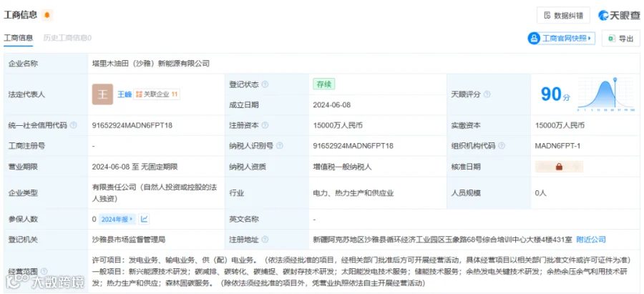Click help icon next to 纳税人识别号
Screen dimensions: 644x294
click(280, 146)
